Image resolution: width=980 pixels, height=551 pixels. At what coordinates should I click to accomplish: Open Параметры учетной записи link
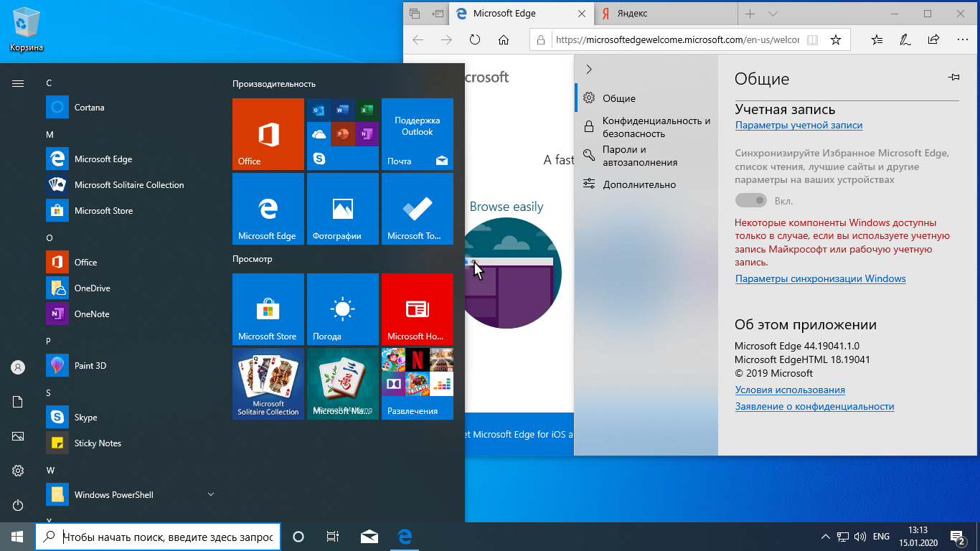click(x=798, y=125)
